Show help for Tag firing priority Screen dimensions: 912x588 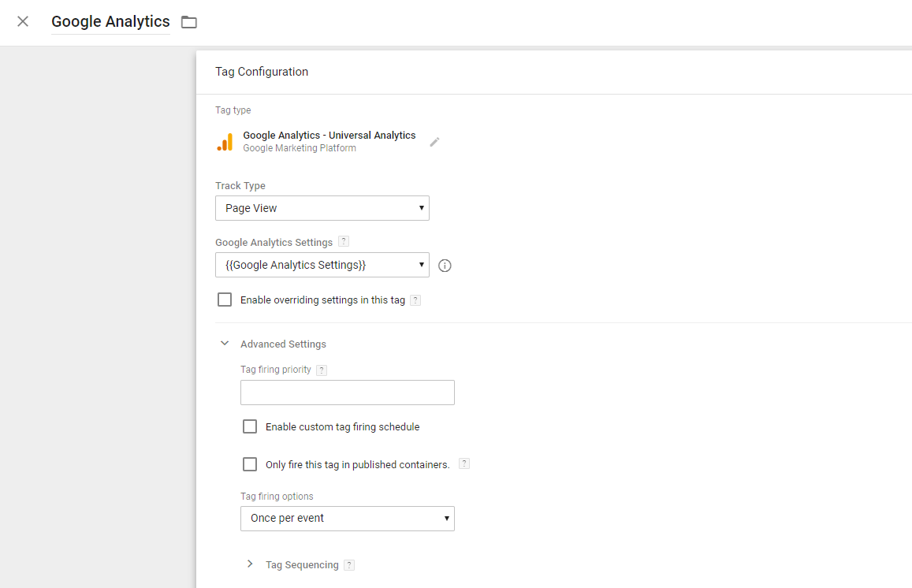click(322, 370)
